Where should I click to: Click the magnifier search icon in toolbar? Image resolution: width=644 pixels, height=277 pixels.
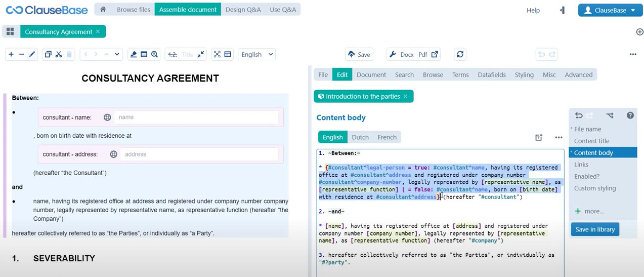[x=155, y=54]
